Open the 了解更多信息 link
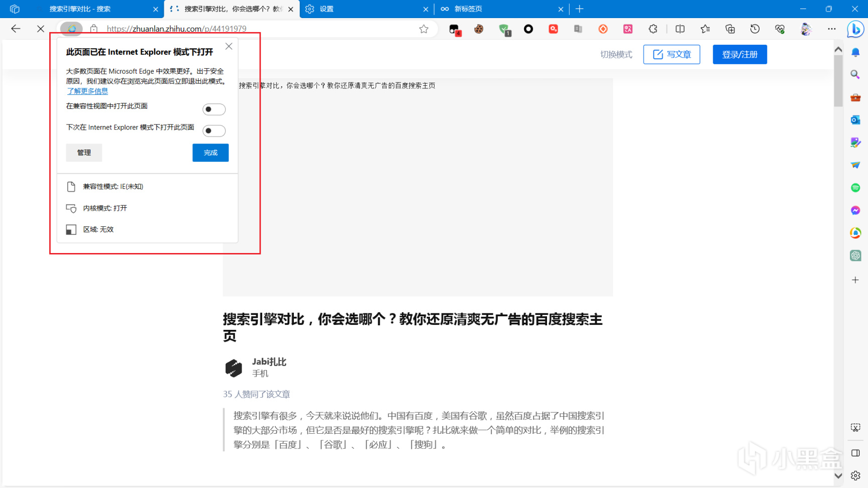 pyautogui.click(x=87, y=91)
